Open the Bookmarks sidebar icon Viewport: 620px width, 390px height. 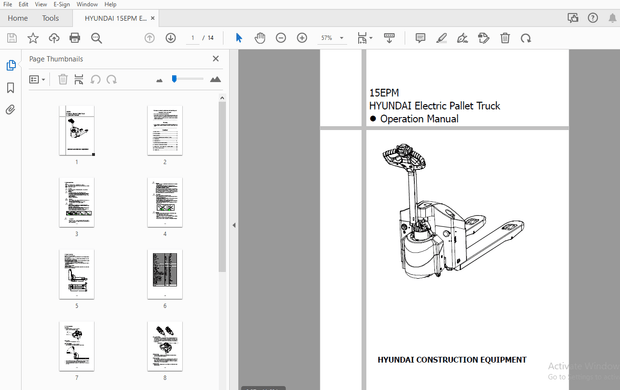coord(11,88)
